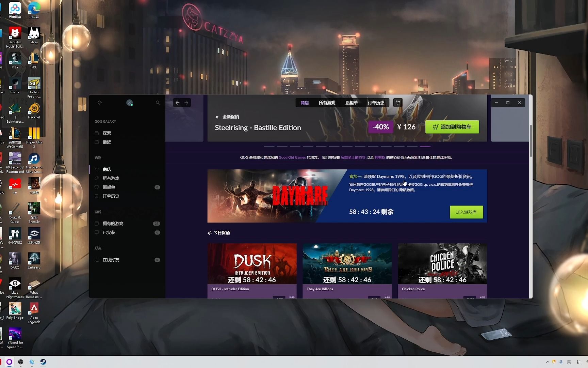Select the Inside desktop icon
The width and height of the screenshot is (588, 368).
[x=15, y=86]
